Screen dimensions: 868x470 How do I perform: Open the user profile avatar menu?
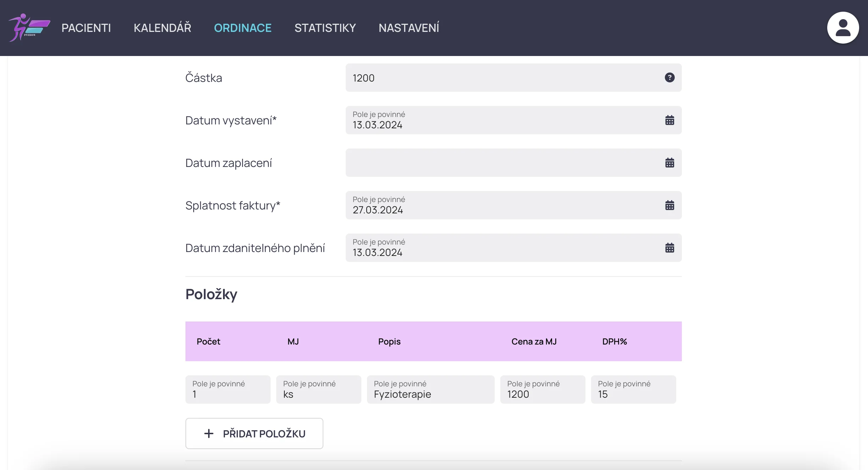pyautogui.click(x=842, y=28)
